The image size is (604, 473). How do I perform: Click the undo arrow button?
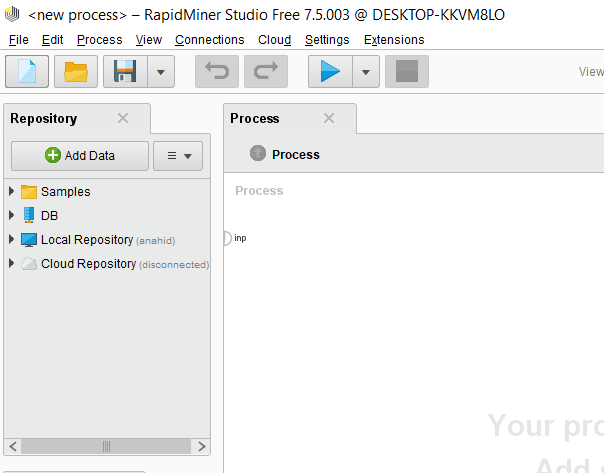point(217,71)
